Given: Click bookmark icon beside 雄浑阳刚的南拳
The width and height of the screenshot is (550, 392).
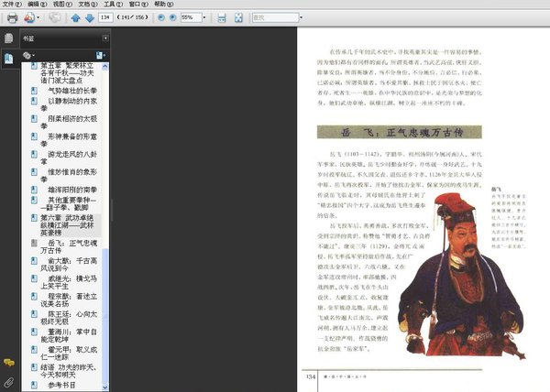Looking at the screenshot, I should point(34,190).
